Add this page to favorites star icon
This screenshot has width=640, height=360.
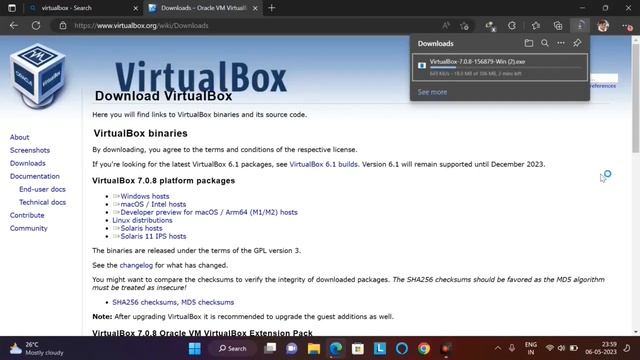click(464, 26)
